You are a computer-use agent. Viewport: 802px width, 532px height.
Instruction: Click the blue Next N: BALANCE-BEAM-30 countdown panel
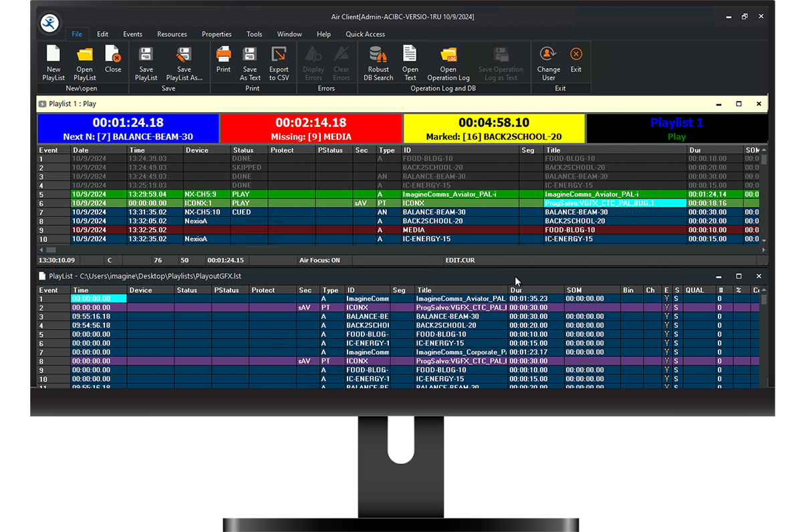[128, 128]
